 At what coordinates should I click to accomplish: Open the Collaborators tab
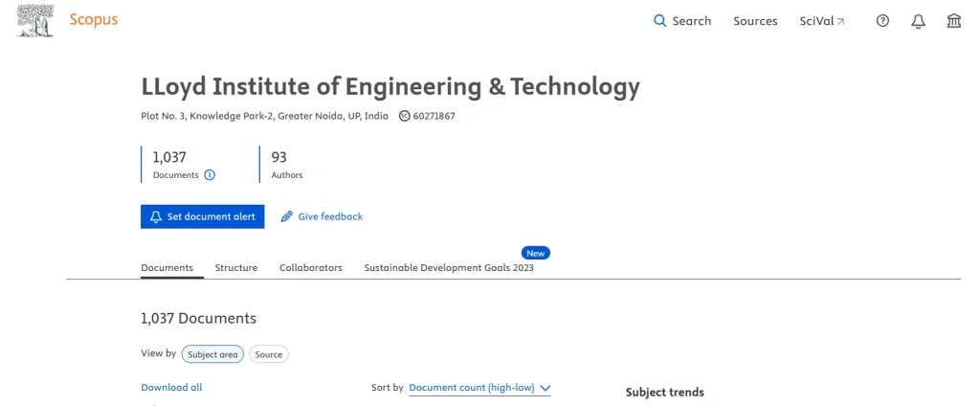(310, 268)
